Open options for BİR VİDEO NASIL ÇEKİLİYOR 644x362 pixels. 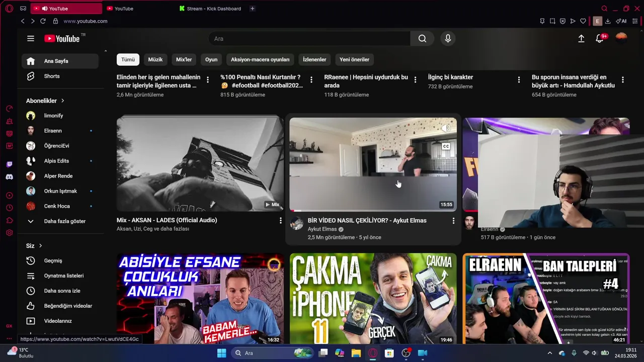(453, 221)
